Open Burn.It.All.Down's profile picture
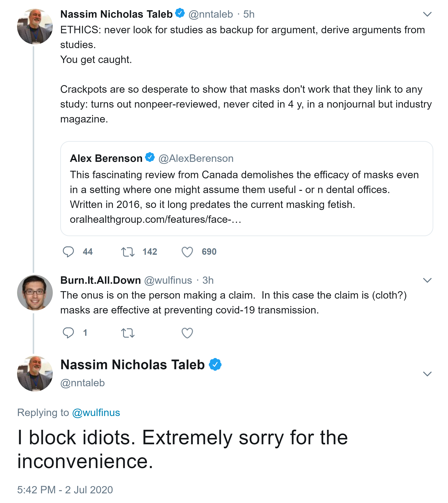This screenshot has height=503, width=448. pos(35,293)
